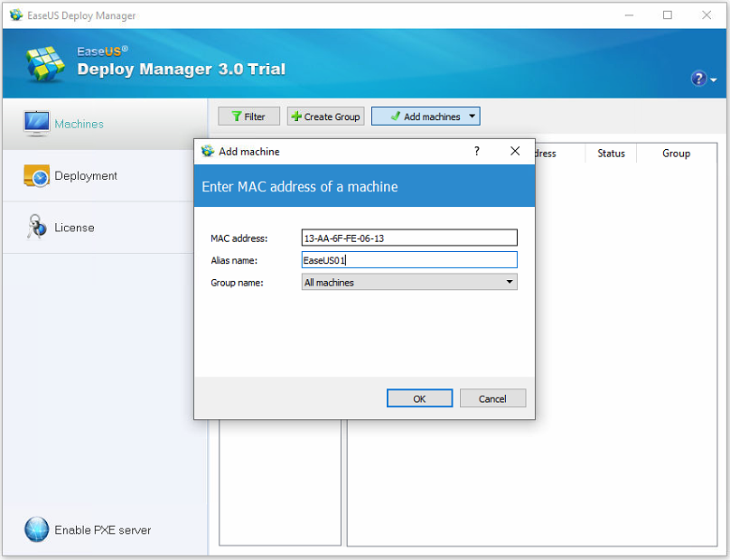Cancel the Add machine dialog

492,398
